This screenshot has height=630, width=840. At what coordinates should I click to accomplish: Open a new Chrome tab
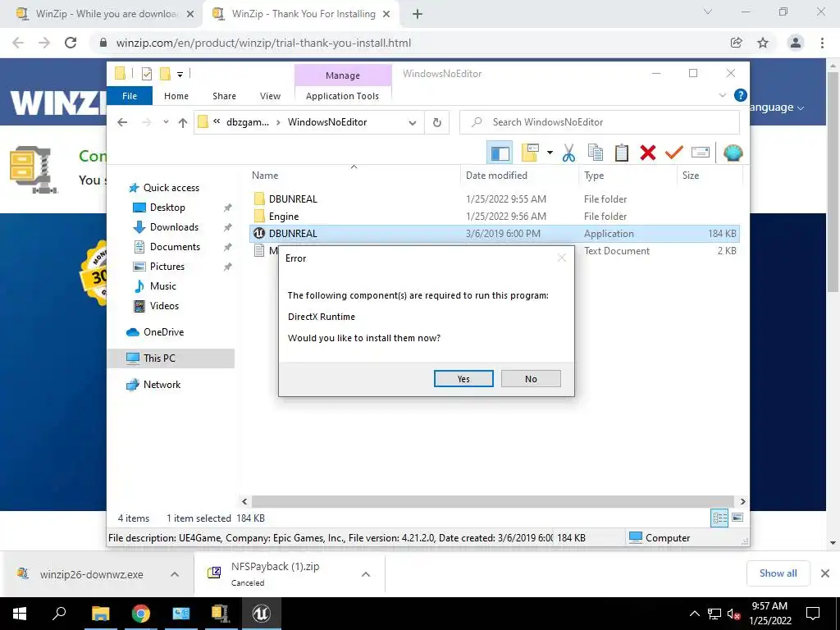click(x=418, y=14)
